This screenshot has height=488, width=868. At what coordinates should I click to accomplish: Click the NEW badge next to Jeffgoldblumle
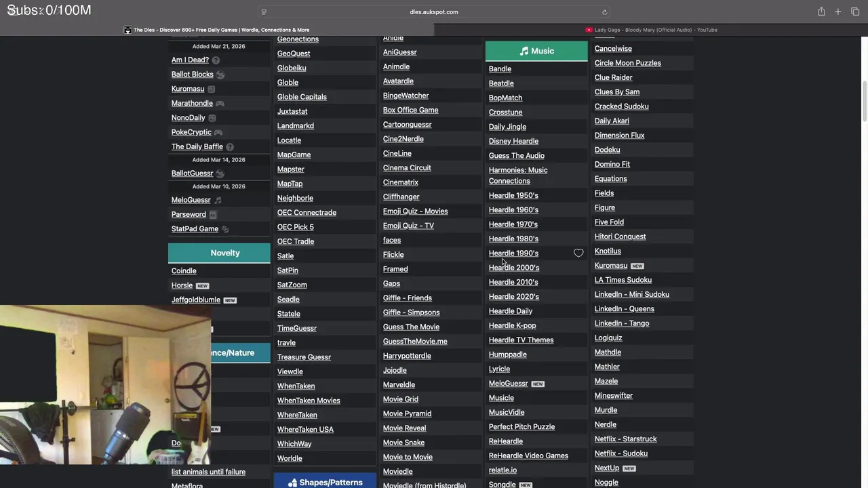230,300
